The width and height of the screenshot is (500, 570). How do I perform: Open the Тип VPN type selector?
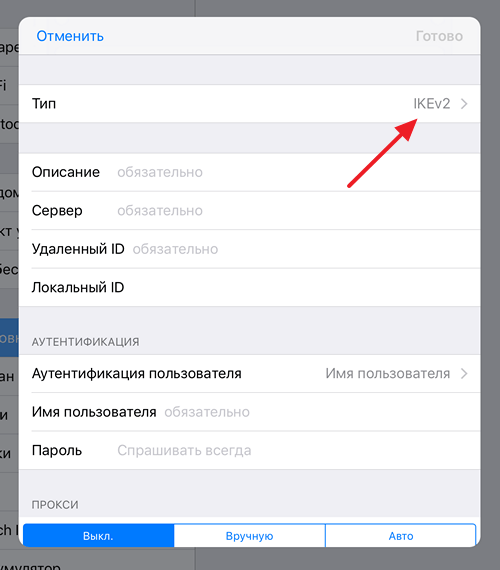[x=249, y=104]
